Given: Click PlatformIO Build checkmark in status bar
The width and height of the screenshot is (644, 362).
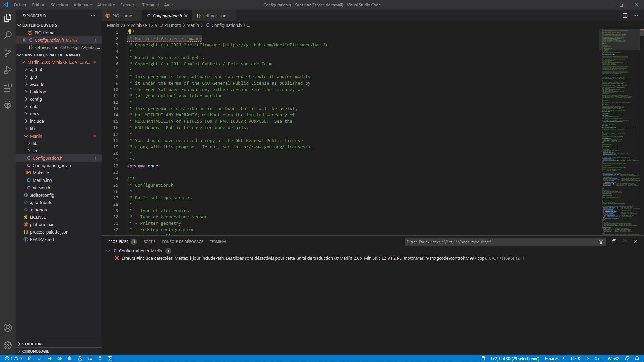Looking at the screenshot, I should click(40, 358).
